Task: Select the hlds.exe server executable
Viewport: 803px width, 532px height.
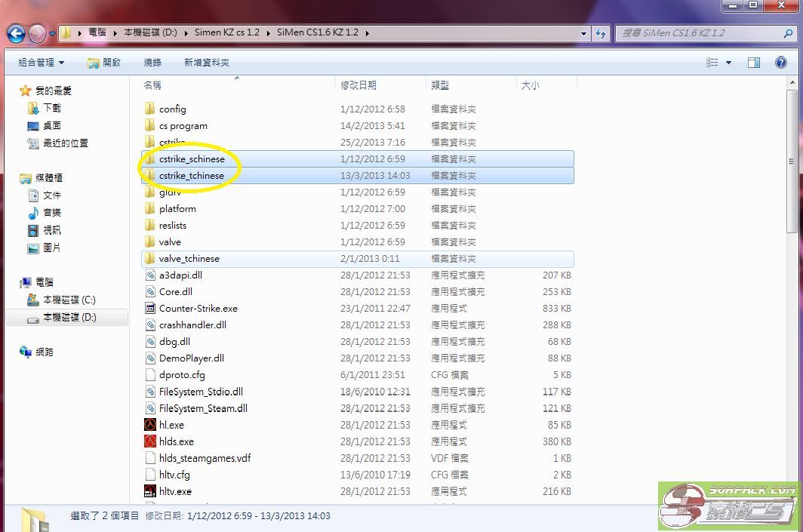Action: pyautogui.click(x=176, y=441)
